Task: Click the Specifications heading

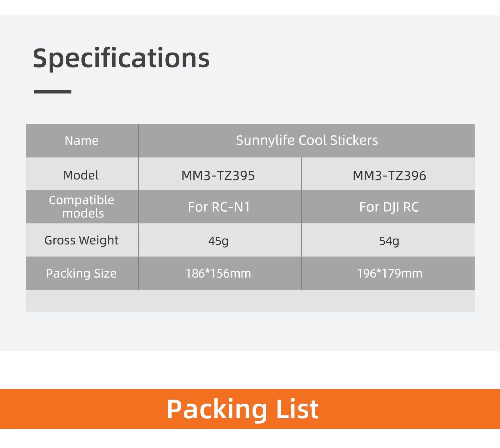Action: 121,58
